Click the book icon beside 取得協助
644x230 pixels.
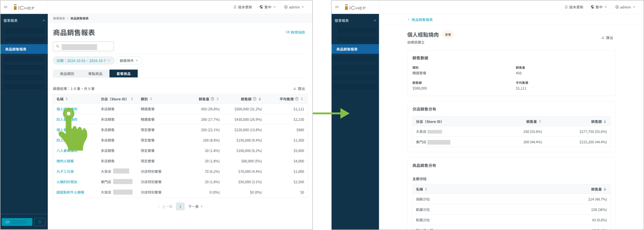pyautogui.click(x=287, y=32)
